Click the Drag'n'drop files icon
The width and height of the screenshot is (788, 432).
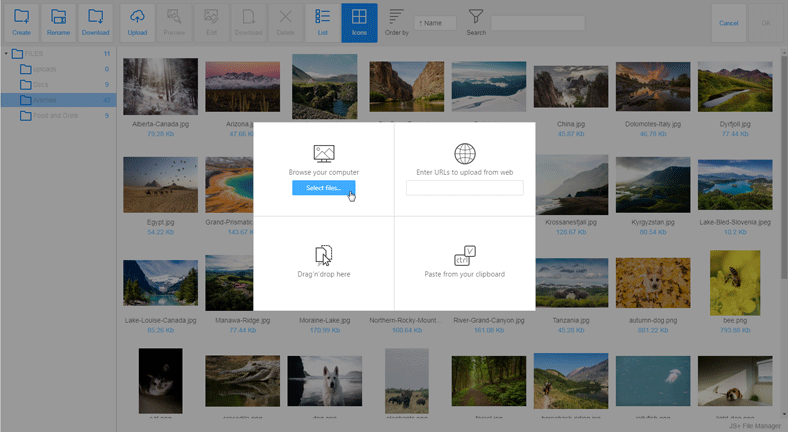coord(324,255)
